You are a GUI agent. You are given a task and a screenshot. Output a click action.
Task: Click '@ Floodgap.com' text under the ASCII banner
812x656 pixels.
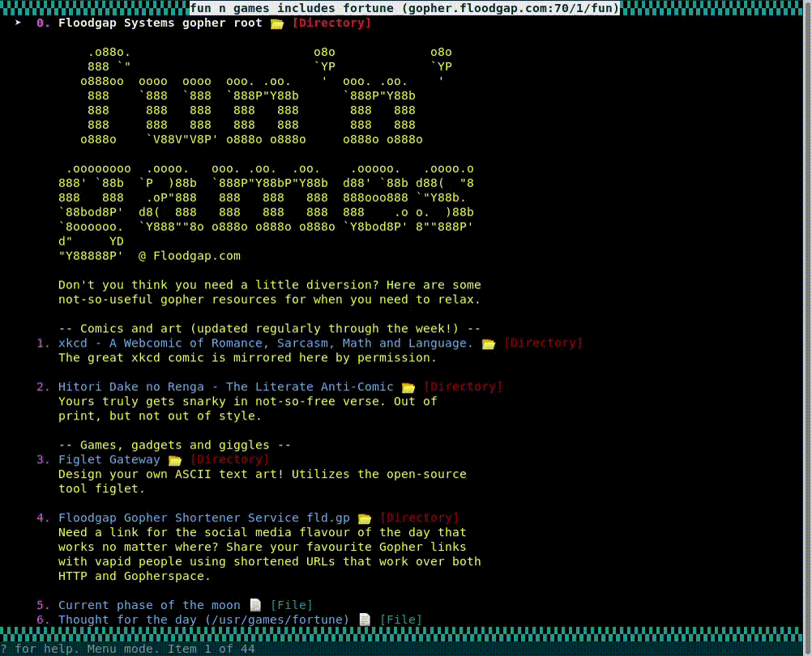189,256
